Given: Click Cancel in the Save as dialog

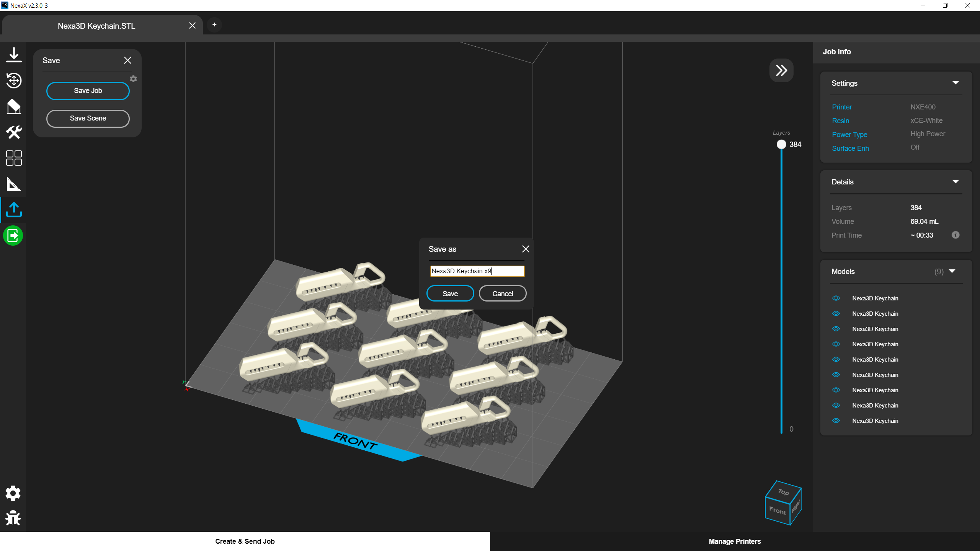Looking at the screenshot, I should [503, 293].
